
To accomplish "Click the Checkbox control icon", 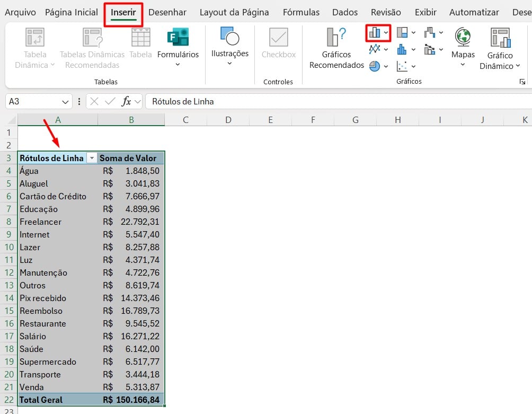I will [279, 37].
